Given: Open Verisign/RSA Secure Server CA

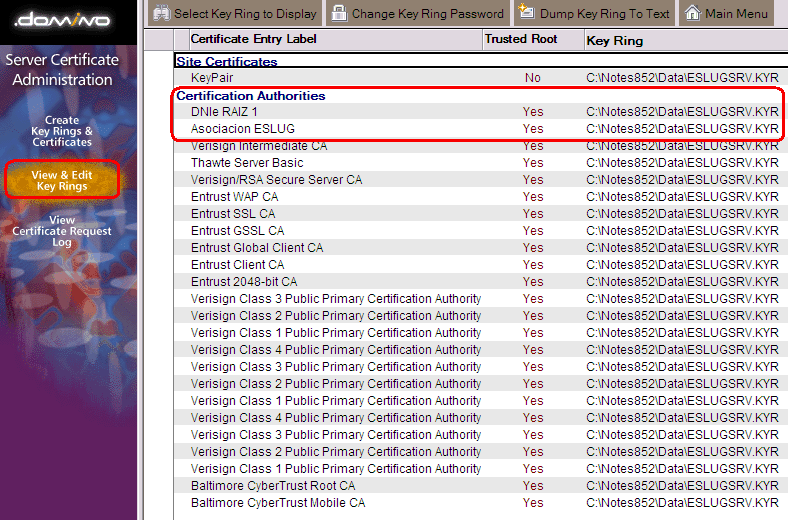Looking at the screenshot, I should point(276,180).
